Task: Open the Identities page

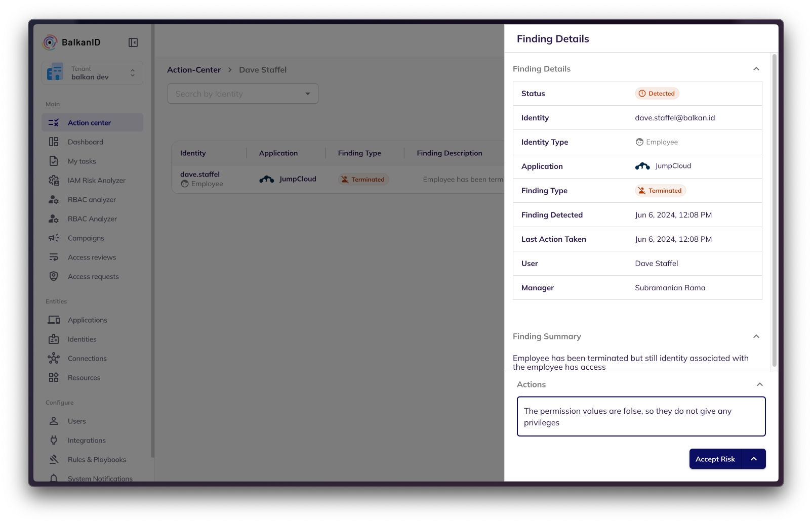Action: click(x=92, y=339)
